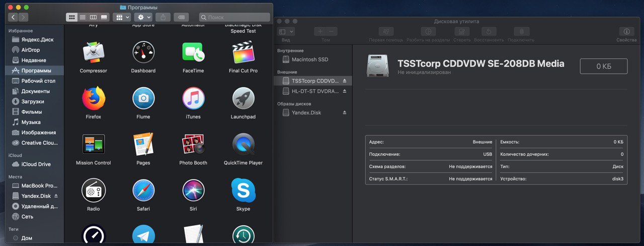
Task: Select Creative Cloud folder in sidebar
Action: coord(35,143)
